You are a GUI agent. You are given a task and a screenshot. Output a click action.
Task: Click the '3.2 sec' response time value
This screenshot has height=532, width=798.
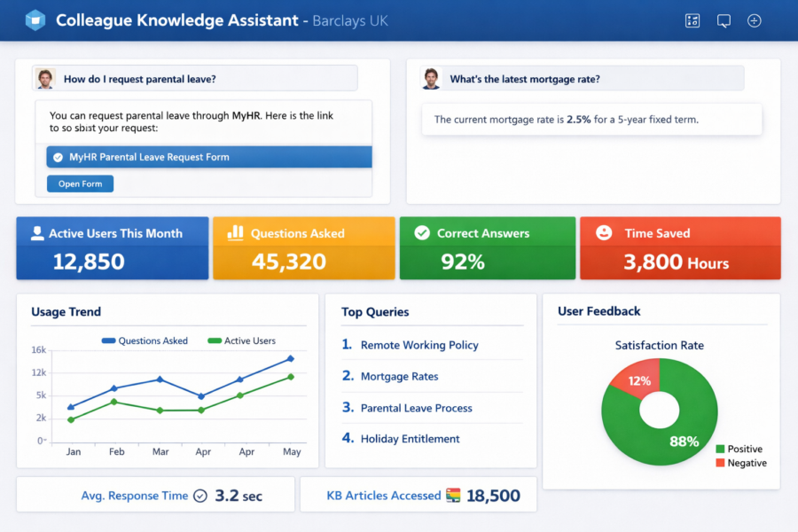coord(239,496)
